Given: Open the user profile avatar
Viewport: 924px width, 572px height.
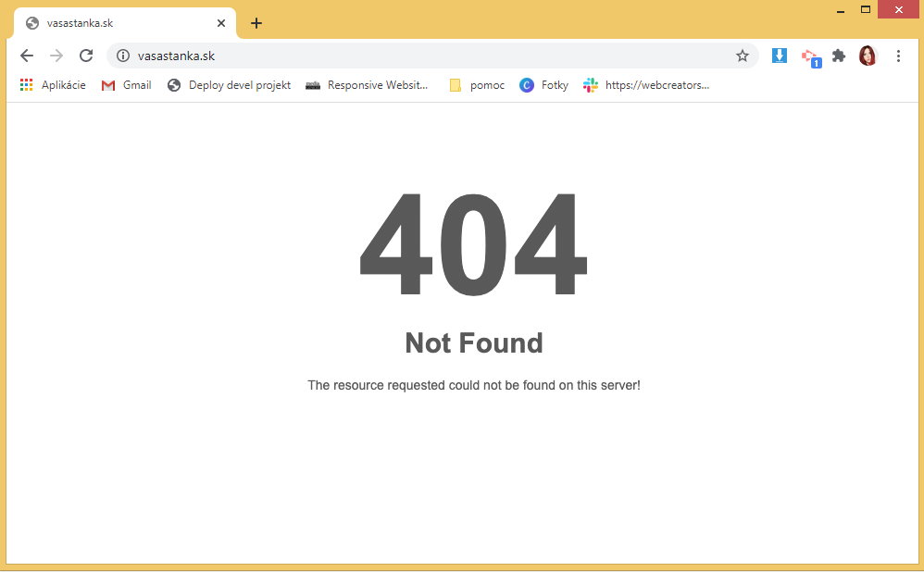Looking at the screenshot, I should coord(868,56).
